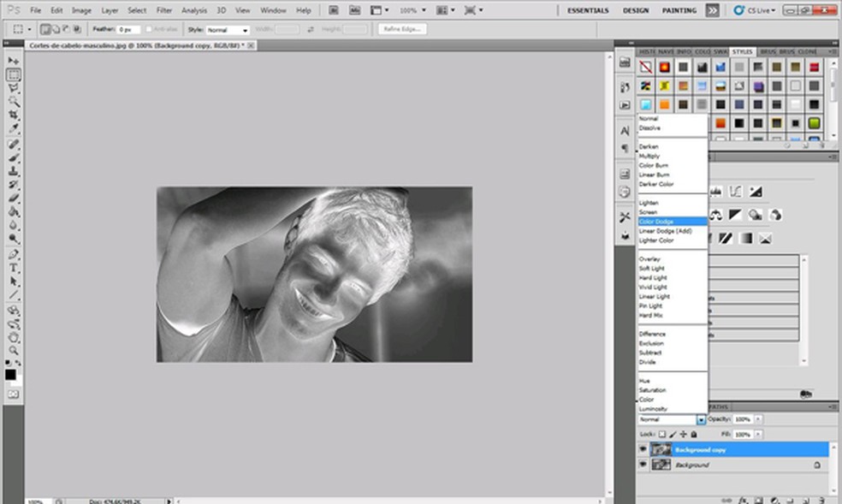This screenshot has width=842, height=504.
Task: Click the Refine Edge button
Action: [x=402, y=28]
